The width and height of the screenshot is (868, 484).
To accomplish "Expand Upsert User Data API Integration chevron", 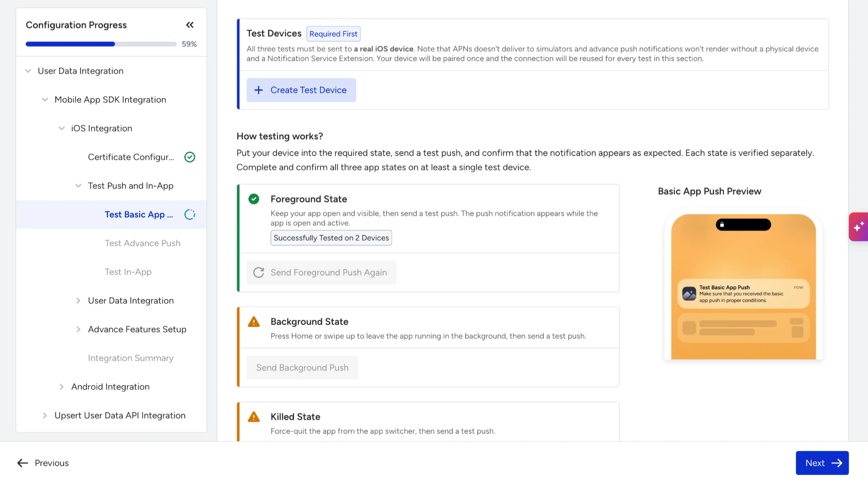I will (x=45, y=416).
